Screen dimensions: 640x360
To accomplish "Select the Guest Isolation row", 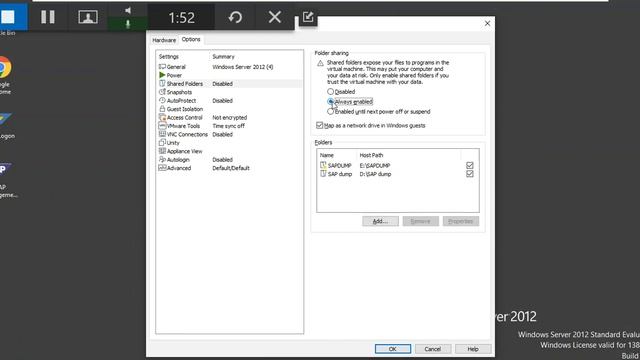I will tap(229, 109).
